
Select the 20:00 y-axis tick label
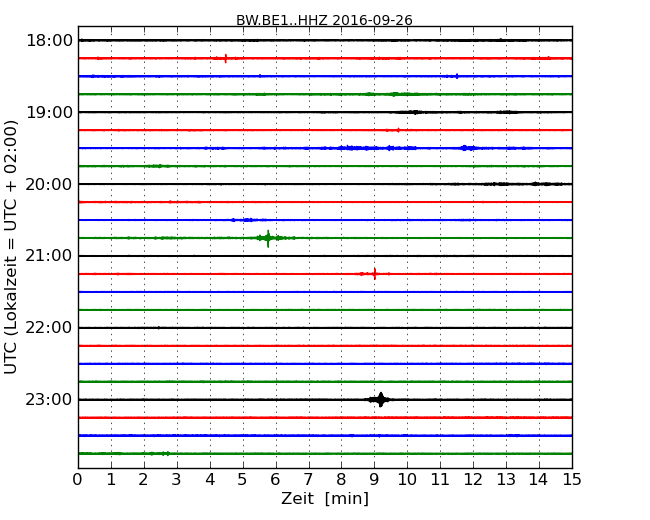click(49, 184)
